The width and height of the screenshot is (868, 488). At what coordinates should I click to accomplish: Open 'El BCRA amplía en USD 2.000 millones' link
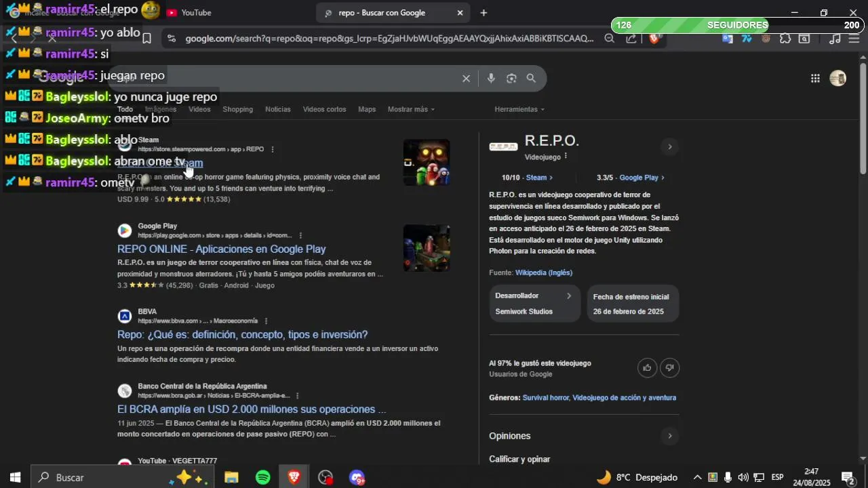252,409
